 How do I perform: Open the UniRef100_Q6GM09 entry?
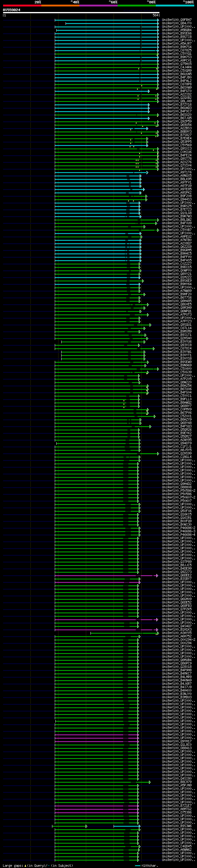(x=176, y=599)
